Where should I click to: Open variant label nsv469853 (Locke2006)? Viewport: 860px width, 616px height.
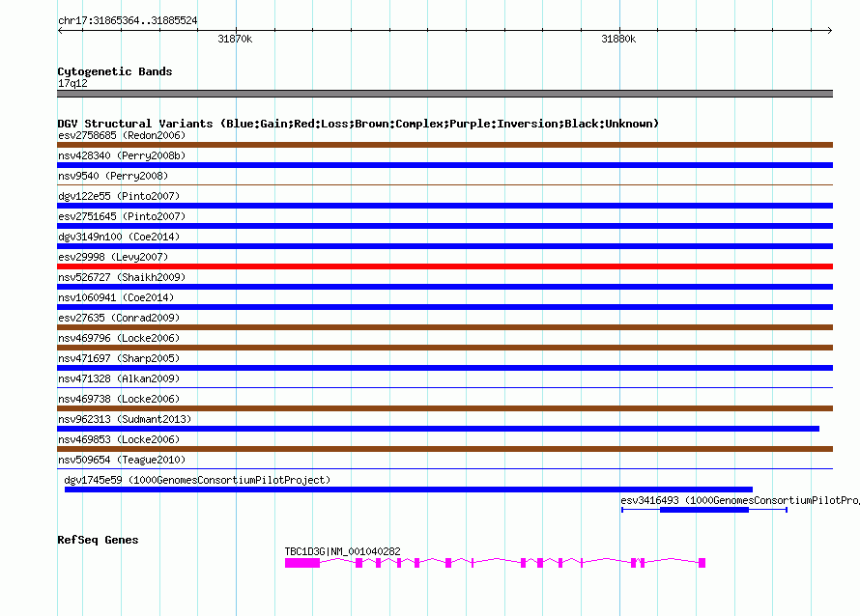point(119,439)
